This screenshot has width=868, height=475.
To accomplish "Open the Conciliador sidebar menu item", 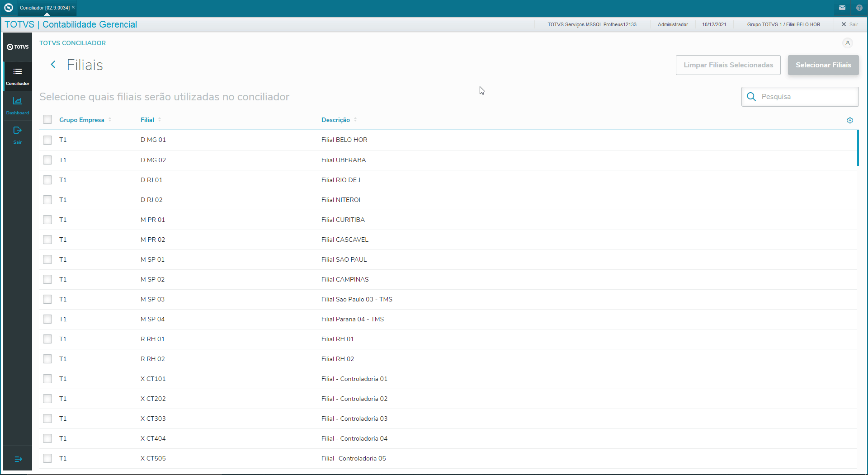I will point(18,76).
